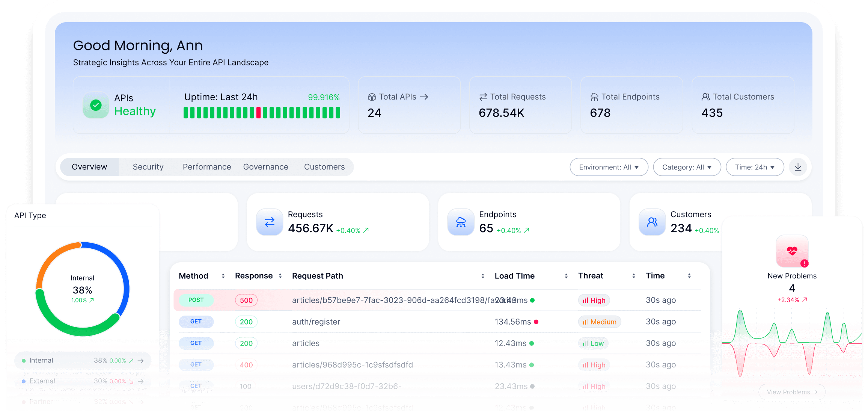Click the Request Path column header

pyautogui.click(x=318, y=276)
